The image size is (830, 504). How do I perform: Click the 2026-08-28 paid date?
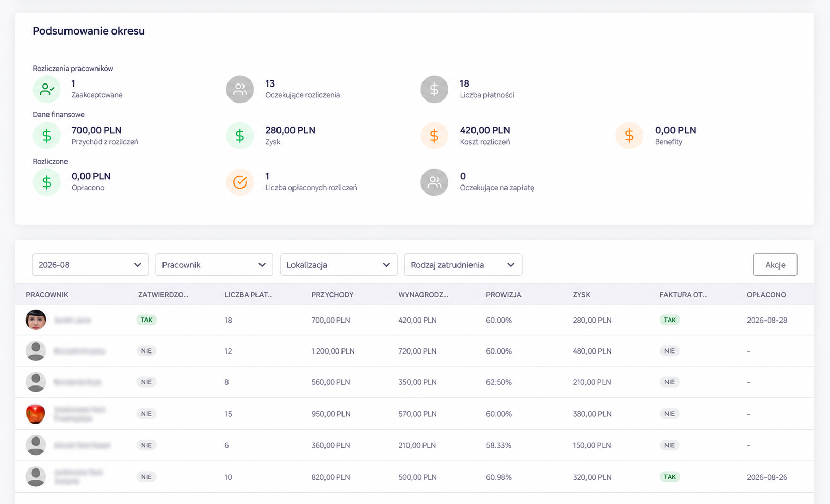[x=767, y=320]
